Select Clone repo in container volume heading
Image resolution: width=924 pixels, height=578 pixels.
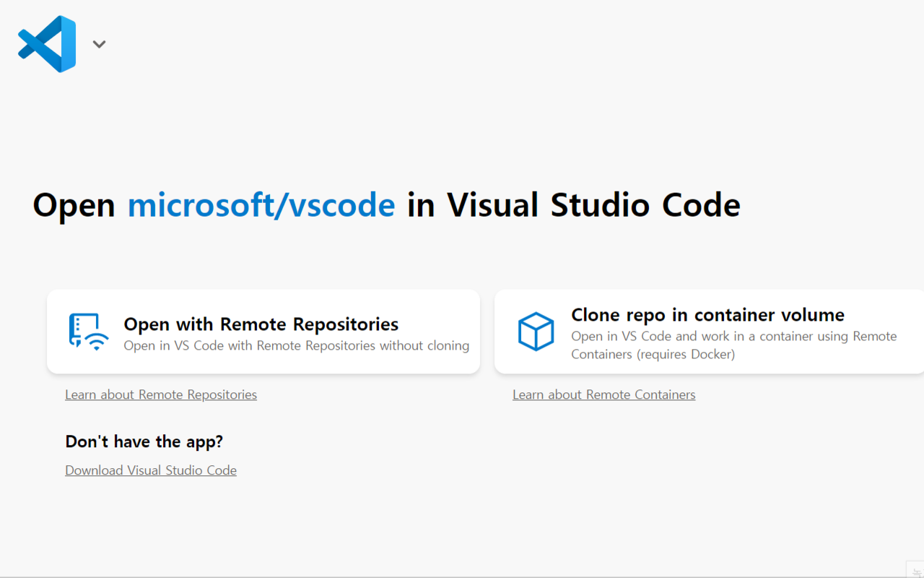coord(707,314)
